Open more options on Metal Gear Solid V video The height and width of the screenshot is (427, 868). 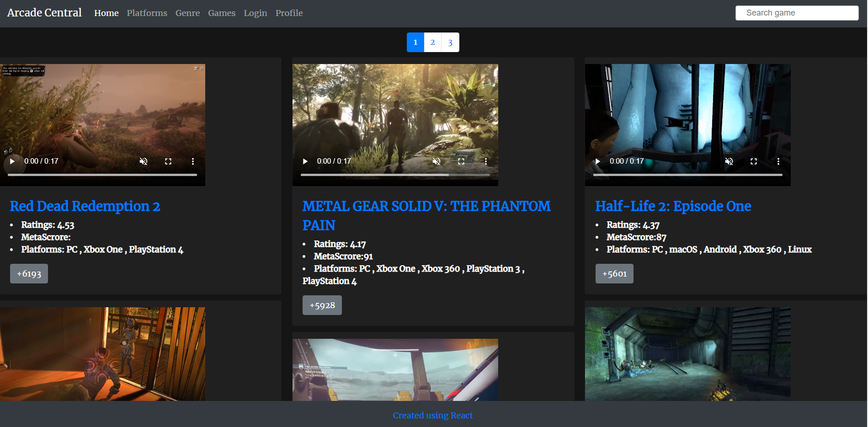[486, 161]
